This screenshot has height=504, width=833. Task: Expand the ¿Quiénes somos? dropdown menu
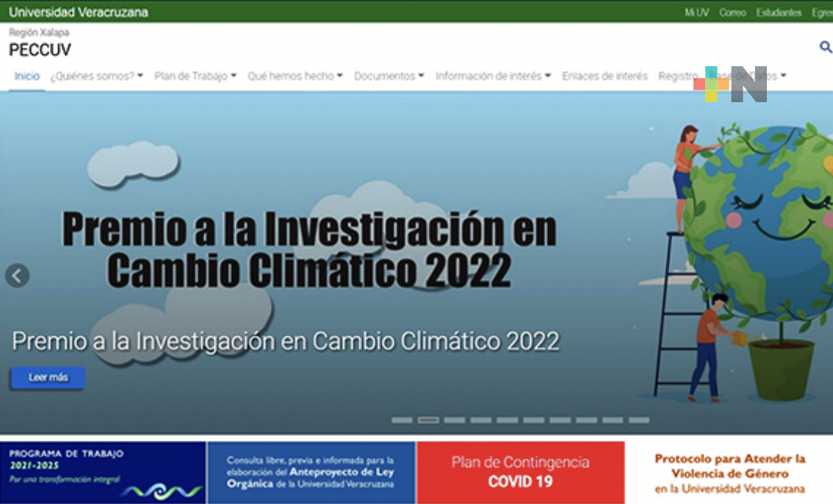pyautogui.click(x=97, y=76)
